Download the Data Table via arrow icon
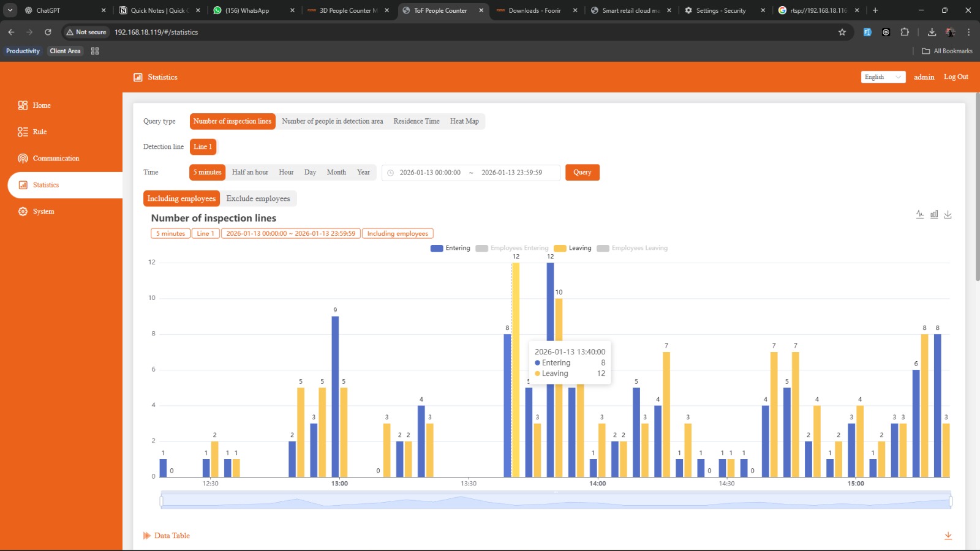980x551 pixels. [x=948, y=536]
